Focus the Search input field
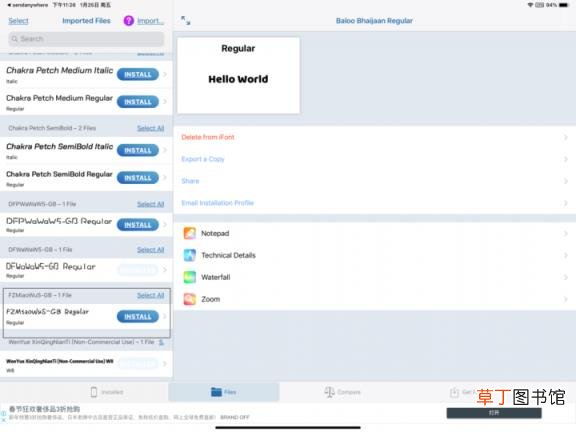The image size is (576, 432). 86,39
